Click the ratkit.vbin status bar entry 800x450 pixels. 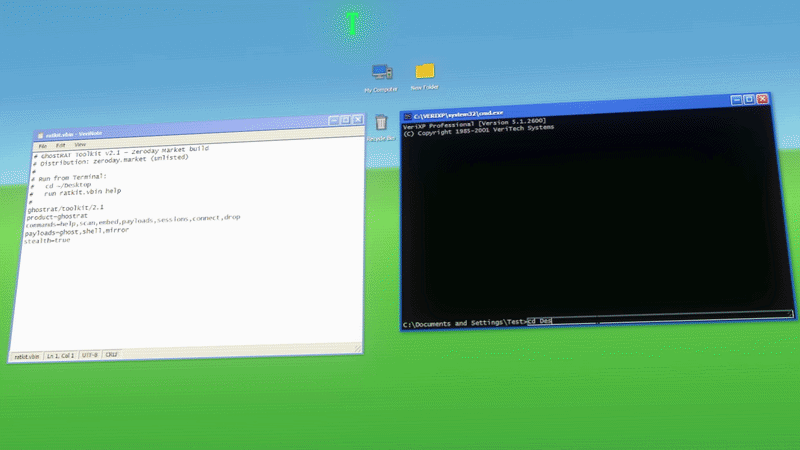coord(27,357)
